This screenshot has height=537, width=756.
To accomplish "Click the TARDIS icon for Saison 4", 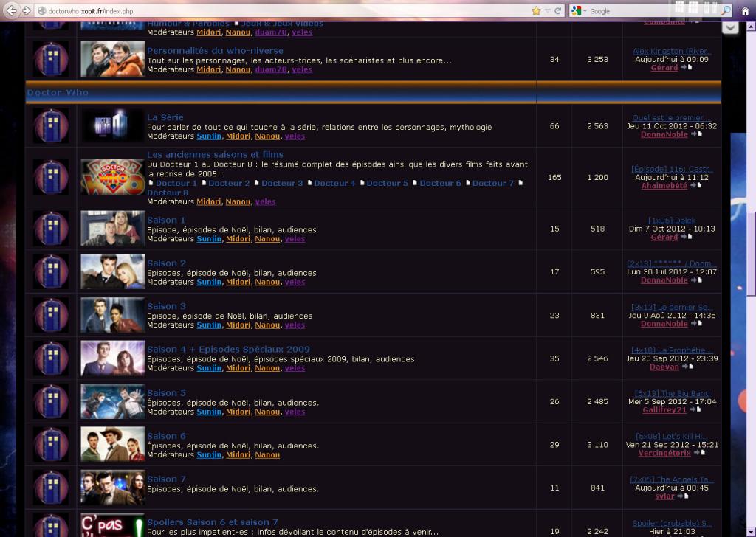I will tap(51, 358).
